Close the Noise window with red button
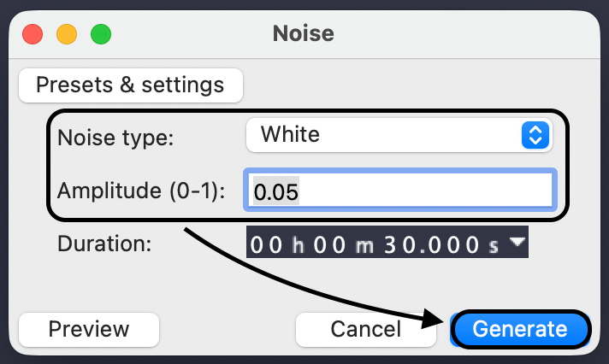This screenshot has height=364, width=609. pos(33,35)
